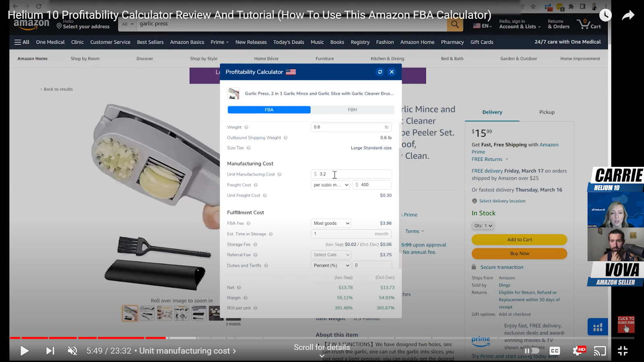Click the Amazon search text box
This screenshot has height=362, width=644.
click(292, 24)
